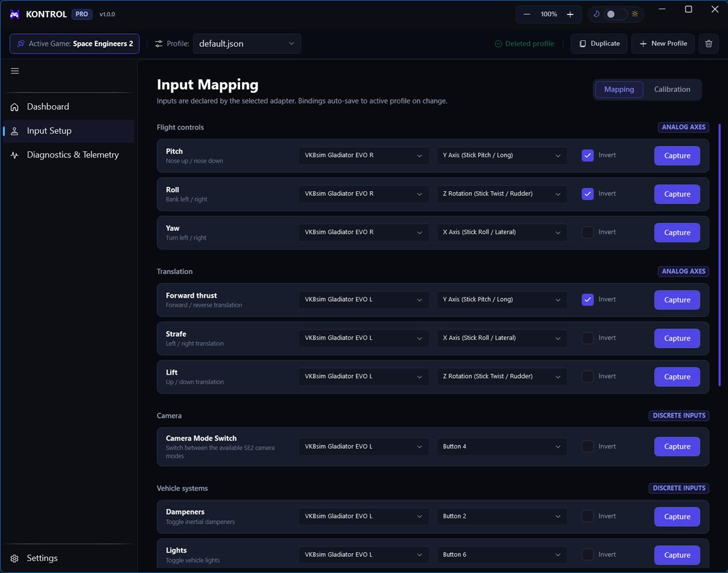Open Camera Mode Switch Button 4 dropdown
This screenshot has height=573, width=728.
click(x=502, y=446)
